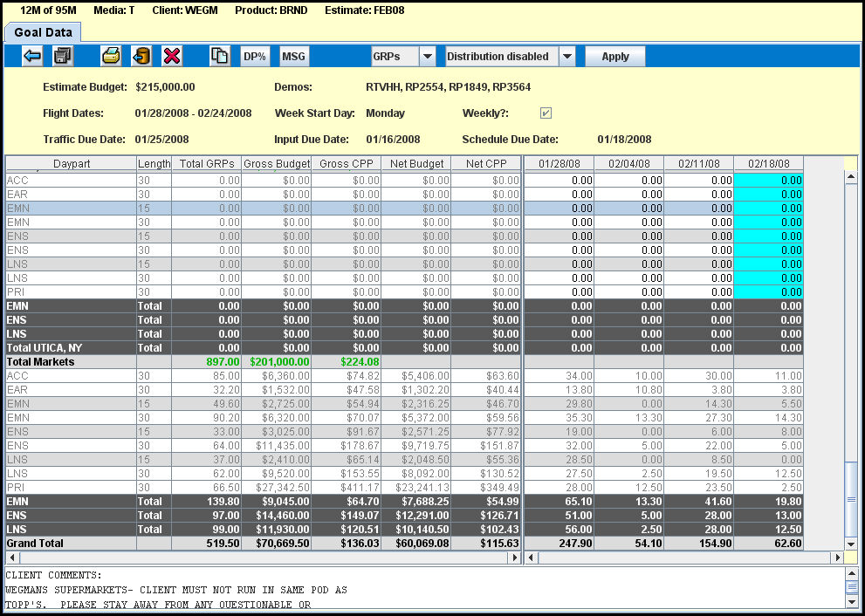Click the green $201,000.00 gross budget
The height and width of the screenshot is (616, 865).
pyautogui.click(x=279, y=362)
